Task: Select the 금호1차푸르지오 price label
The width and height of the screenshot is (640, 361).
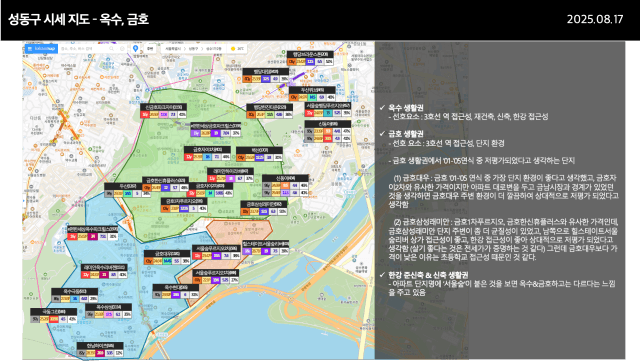Action: [184, 205]
